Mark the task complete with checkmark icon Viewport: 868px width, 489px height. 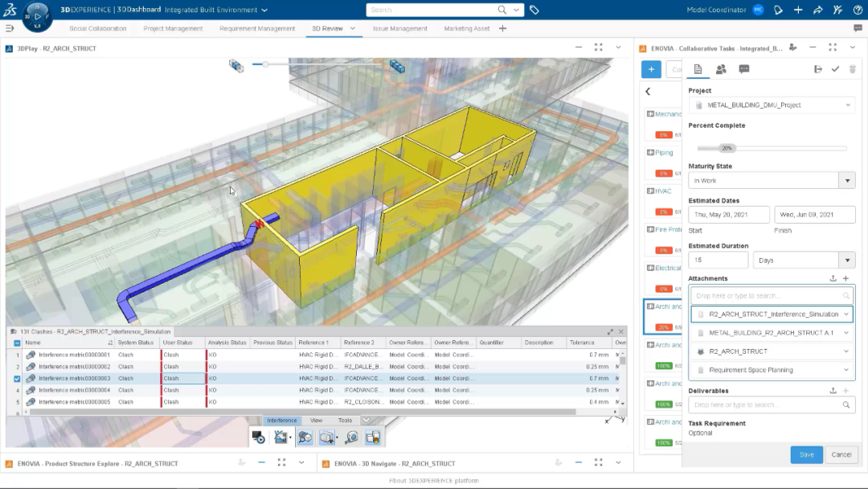(835, 69)
